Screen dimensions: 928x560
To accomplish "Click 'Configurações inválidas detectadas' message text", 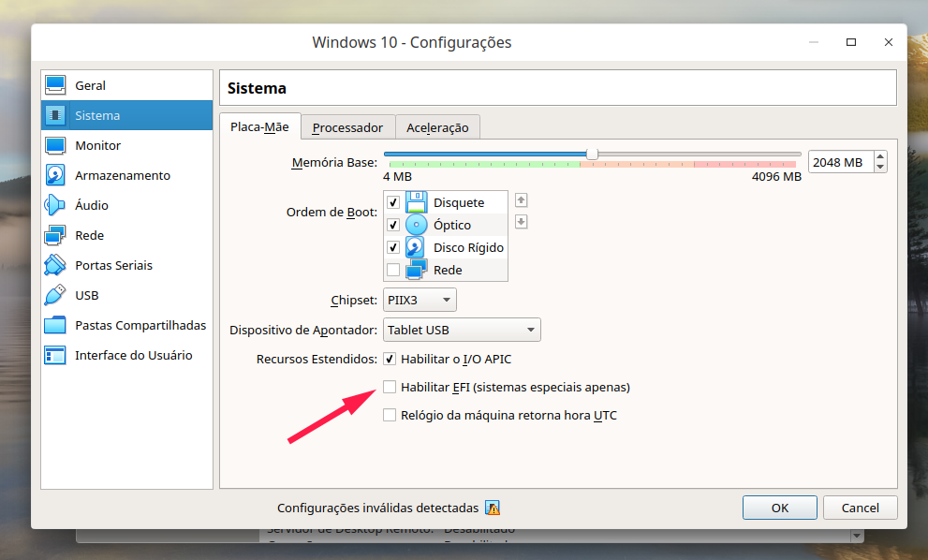I will 377,508.
